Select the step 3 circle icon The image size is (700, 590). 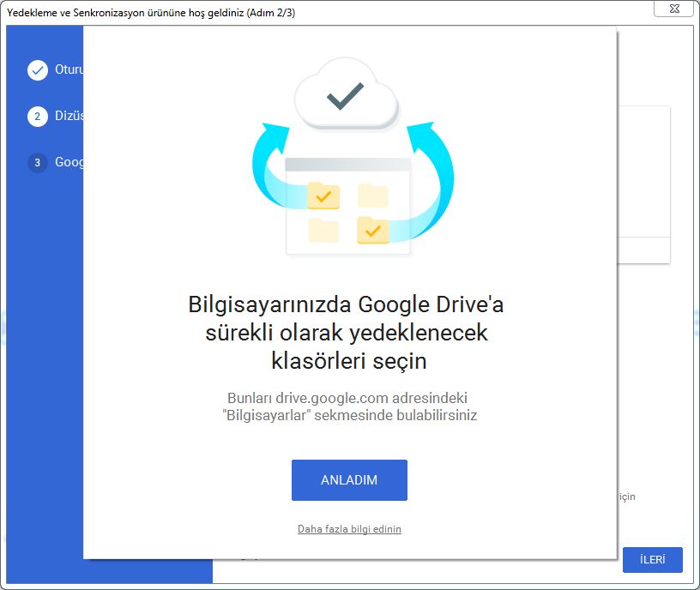pyautogui.click(x=38, y=162)
